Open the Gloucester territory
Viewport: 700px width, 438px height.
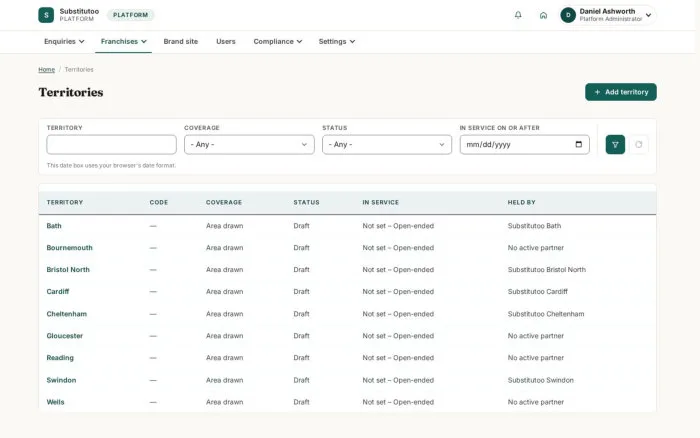pos(65,336)
